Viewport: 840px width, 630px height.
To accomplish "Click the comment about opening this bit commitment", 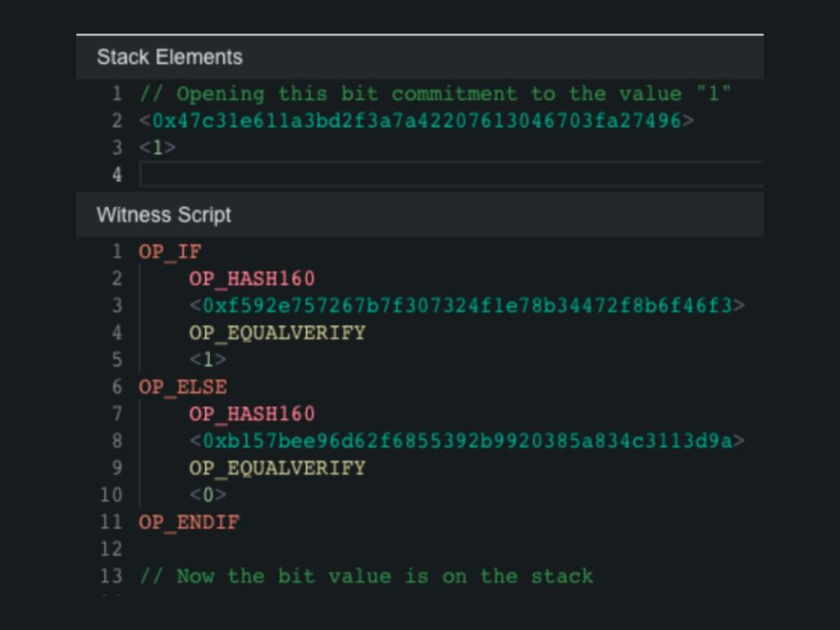I will coord(435,94).
